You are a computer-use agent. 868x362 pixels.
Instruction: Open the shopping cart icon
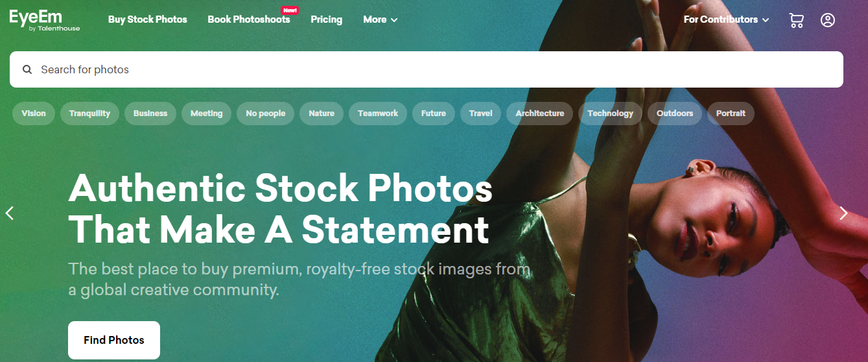coord(796,20)
